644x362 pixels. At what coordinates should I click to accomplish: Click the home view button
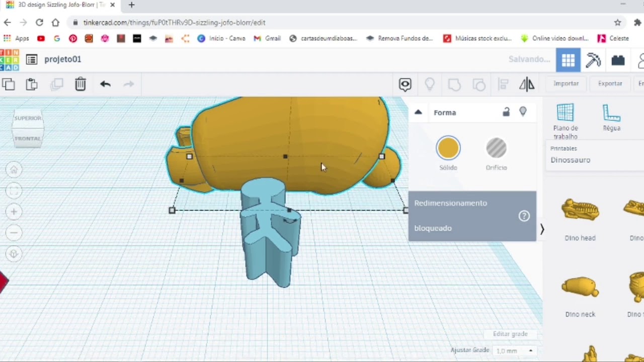(14, 169)
